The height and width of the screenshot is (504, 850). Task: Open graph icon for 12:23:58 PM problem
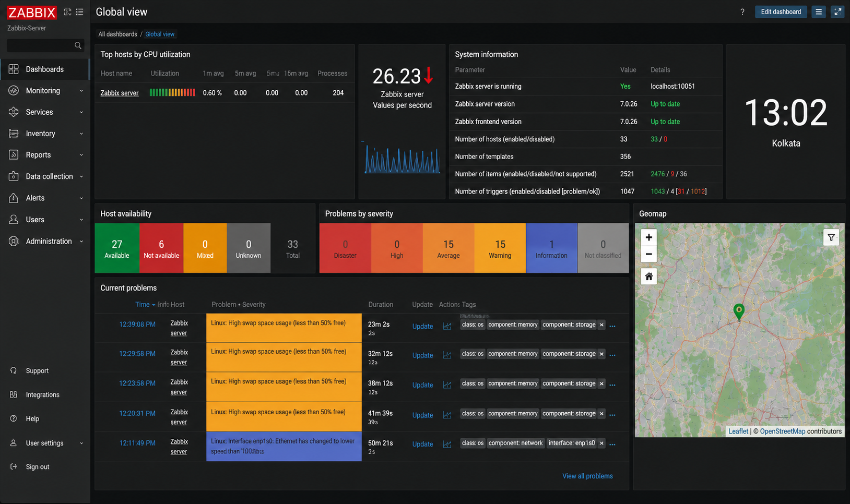click(447, 385)
